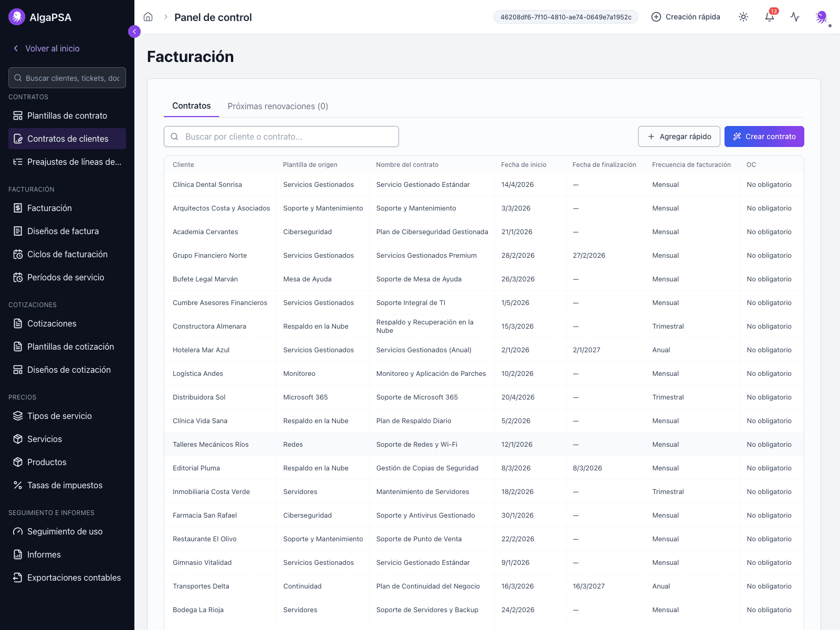Sort by Frecuencia de facturación column header
Image resolution: width=840 pixels, height=630 pixels.
[x=691, y=165]
